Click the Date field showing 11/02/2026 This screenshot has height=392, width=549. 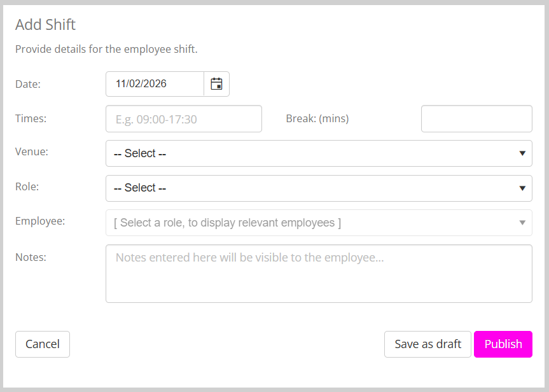point(155,84)
